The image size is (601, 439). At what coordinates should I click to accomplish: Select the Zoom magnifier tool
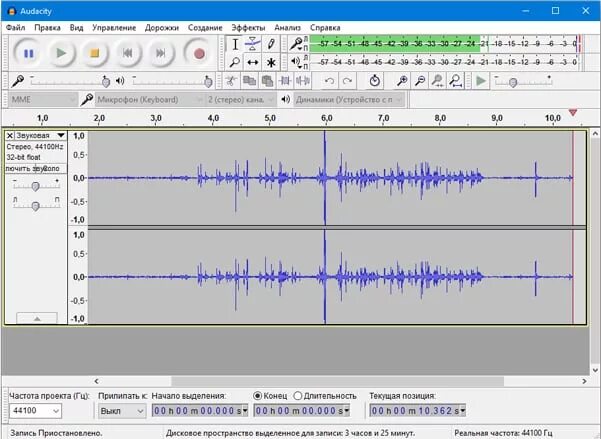235,62
